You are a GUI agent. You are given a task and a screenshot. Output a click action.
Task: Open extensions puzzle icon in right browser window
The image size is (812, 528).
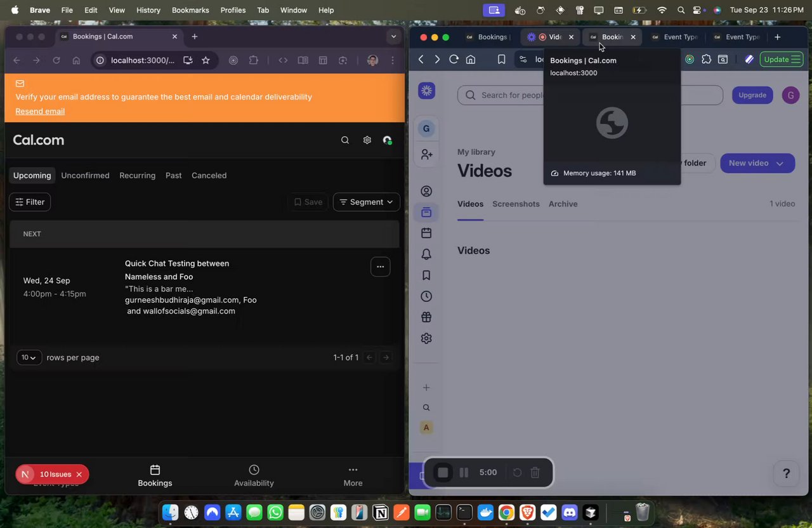click(706, 59)
